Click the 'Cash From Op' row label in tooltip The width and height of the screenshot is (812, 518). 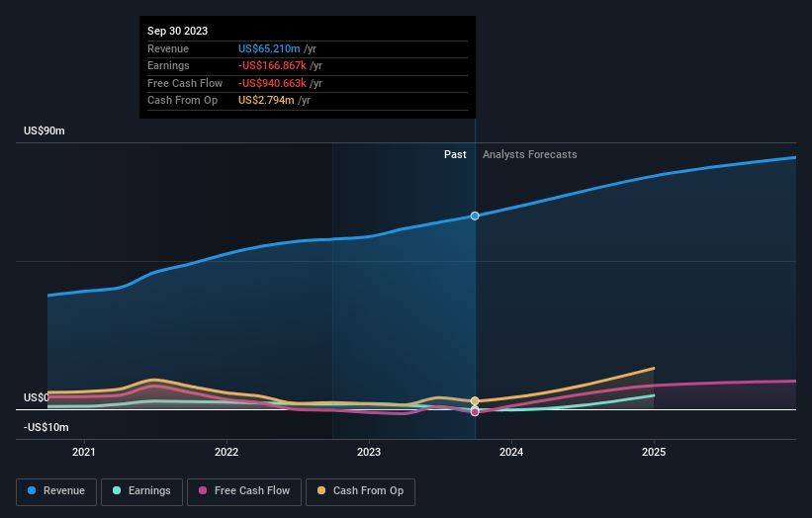(182, 101)
